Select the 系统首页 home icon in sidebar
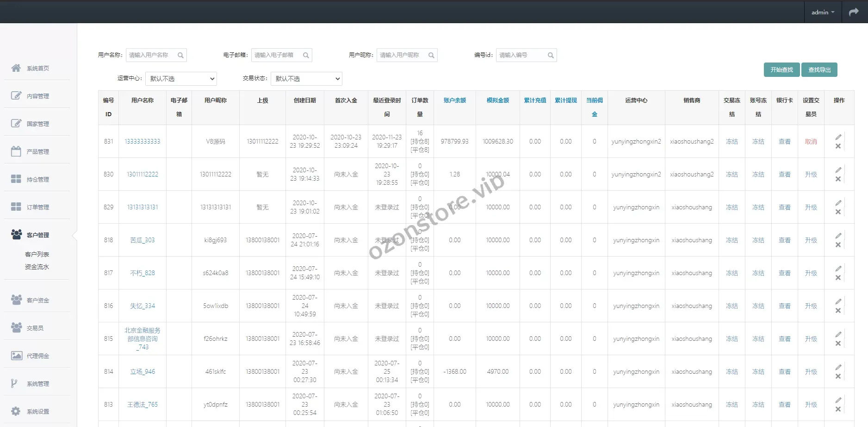The width and height of the screenshot is (868, 427). click(x=15, y=68)
